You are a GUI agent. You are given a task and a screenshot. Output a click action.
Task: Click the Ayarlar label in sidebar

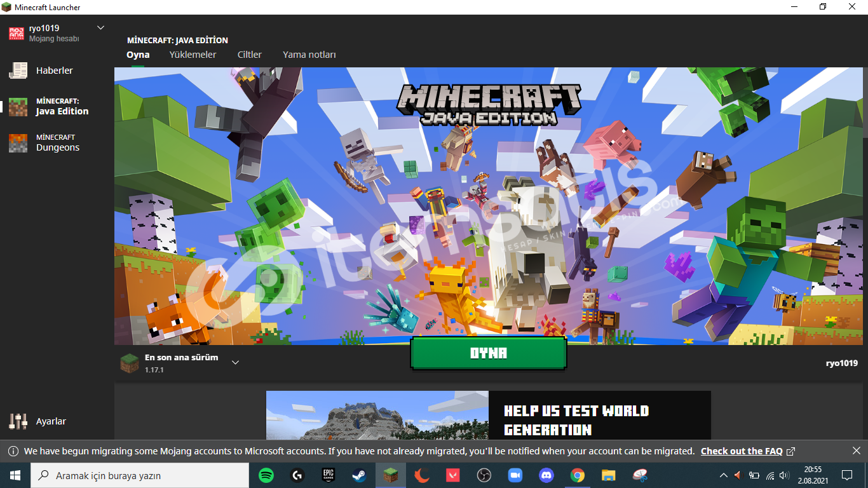coord(51,421)
